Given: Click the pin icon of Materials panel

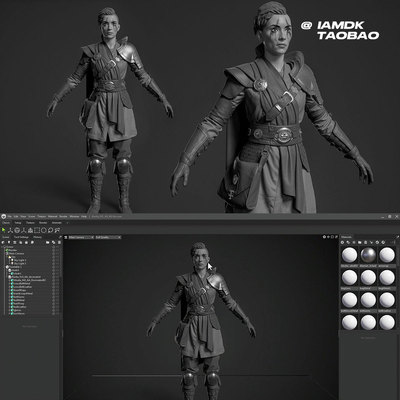Looking at the screenshot, I should coord(398,237).
